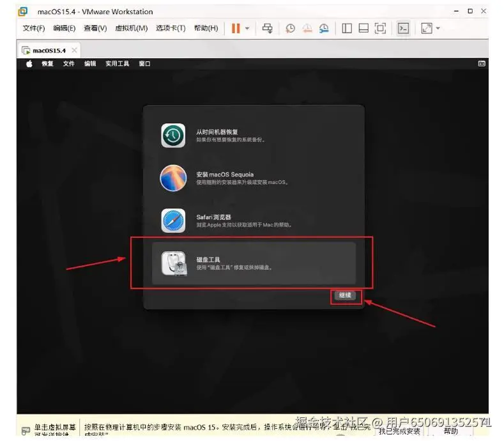Choose 安装 macOS Sequoia option text
The width and height of the screenshot is (504, 441).
[225, 174]
